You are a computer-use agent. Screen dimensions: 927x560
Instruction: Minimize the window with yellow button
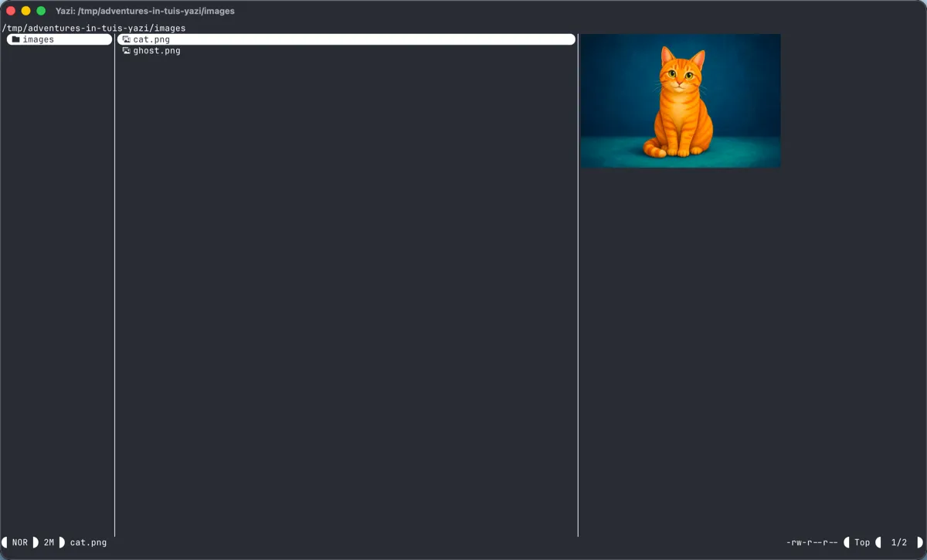click(x=25, y=11)
